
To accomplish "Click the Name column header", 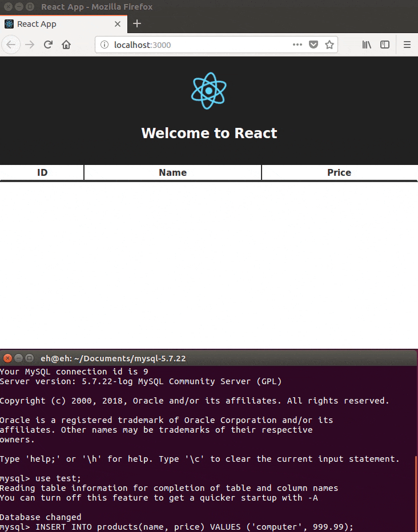I will [172, 172].
